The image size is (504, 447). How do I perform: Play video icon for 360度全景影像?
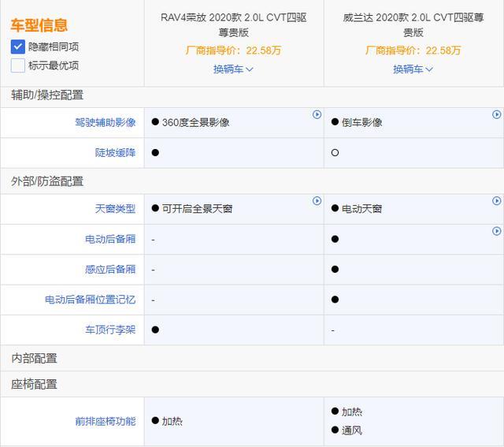(x=317, y=114)
